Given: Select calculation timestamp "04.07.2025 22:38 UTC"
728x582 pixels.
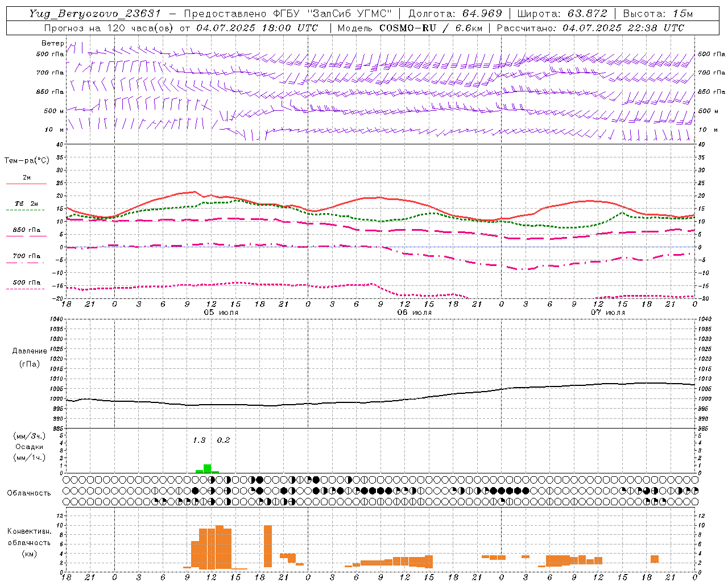Looking at the screenshot, I should coord(623,28).
